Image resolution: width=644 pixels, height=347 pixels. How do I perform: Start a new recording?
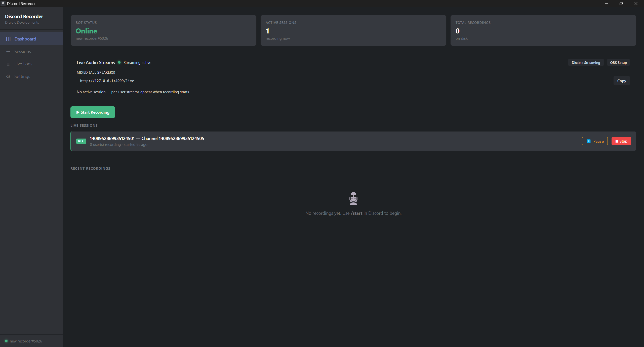point(93,112)
